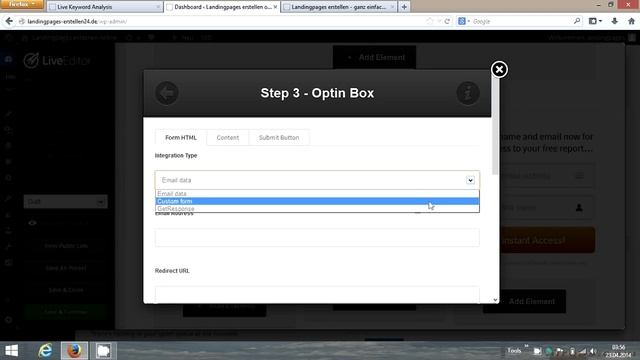Click the flag action center tray icon

coord(560,351)
